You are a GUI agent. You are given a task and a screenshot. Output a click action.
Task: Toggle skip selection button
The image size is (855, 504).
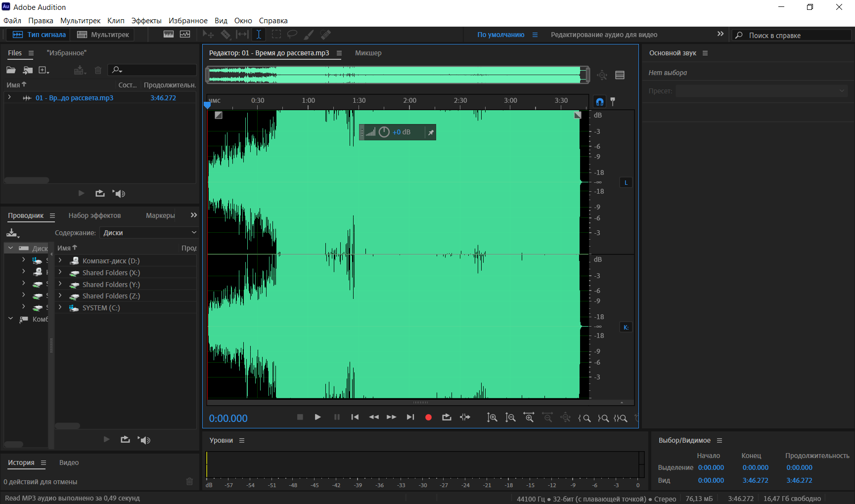[465, 417]
